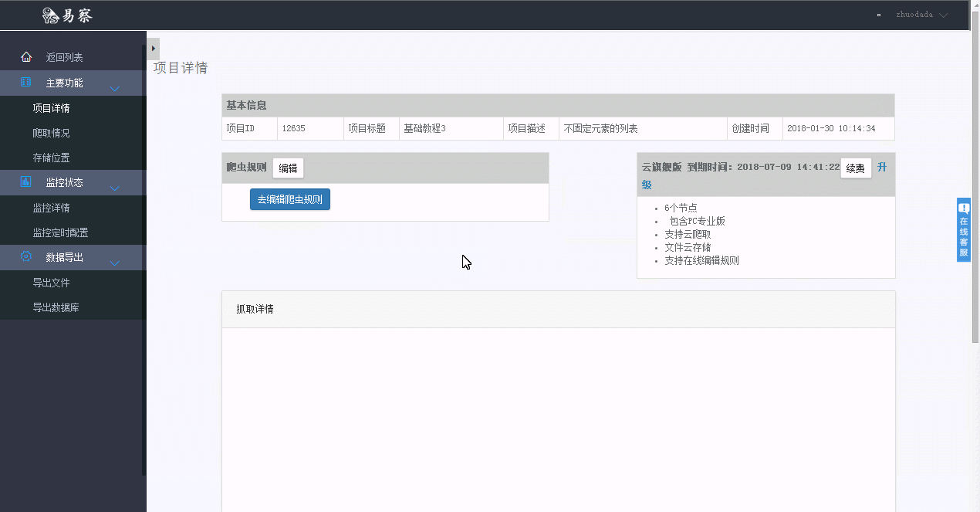This screenshot has width=980, height=512.
Task: Click the 项目详情 page heading
Action: click(x=181, y=68)
